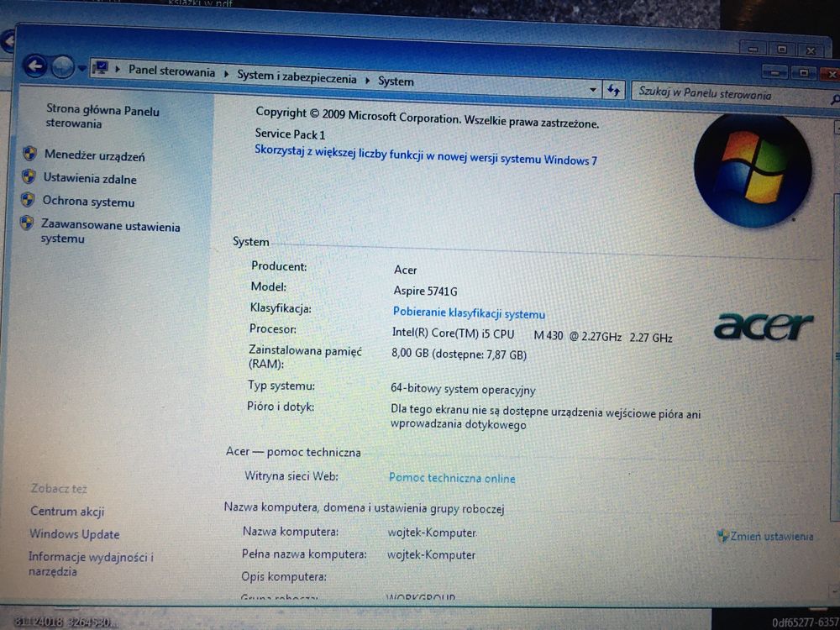Image resolution: width=840 pixels, height=630 pixels.
Task: Open Pomoc techniczna online link
Action: click(x=452, y=478)
